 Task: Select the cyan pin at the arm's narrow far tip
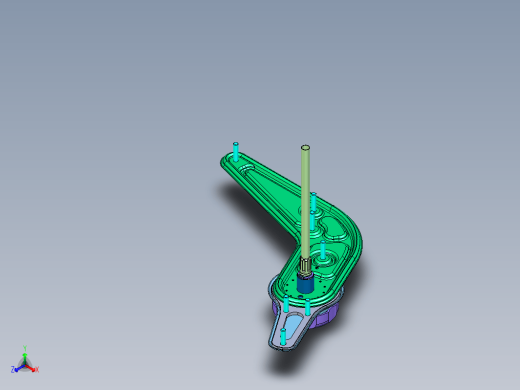coord(236,152)
